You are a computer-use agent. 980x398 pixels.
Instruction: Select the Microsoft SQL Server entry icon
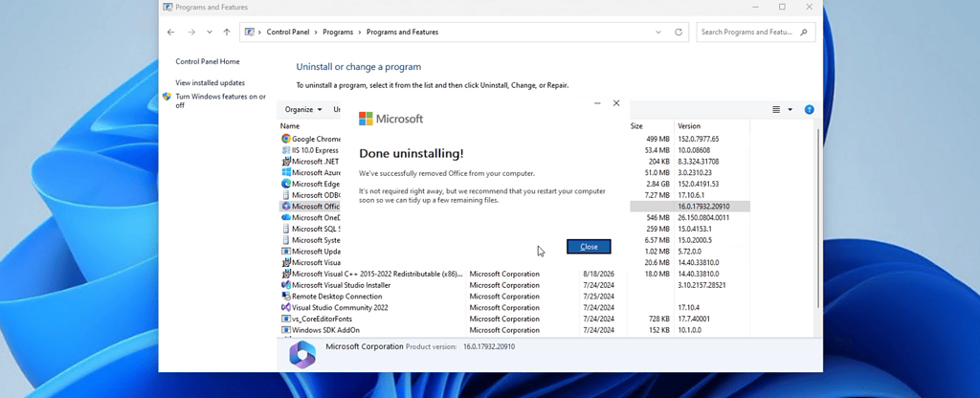[x=285, y=229]
